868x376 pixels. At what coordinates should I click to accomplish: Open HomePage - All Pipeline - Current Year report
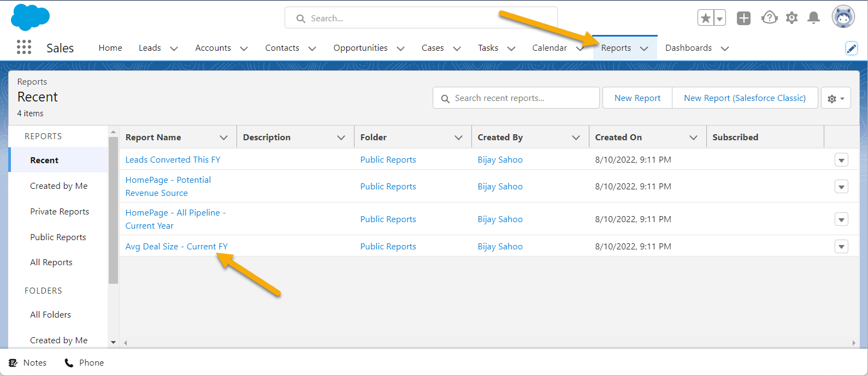[175, 219]
